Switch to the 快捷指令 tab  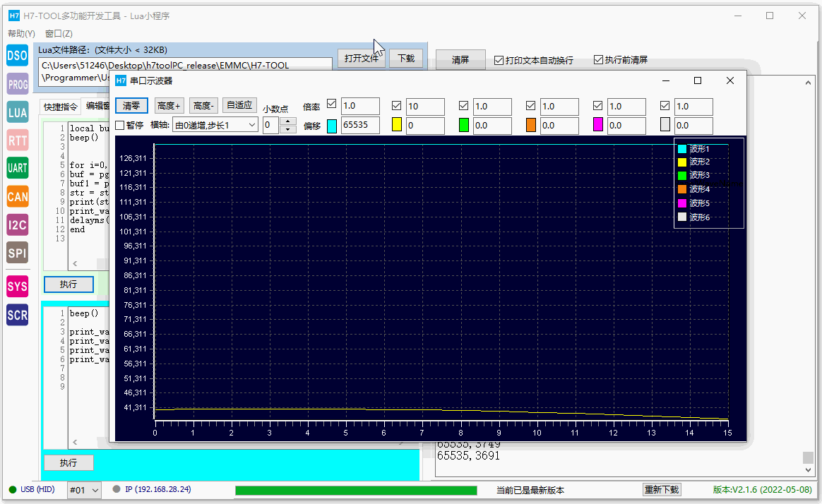61,107
